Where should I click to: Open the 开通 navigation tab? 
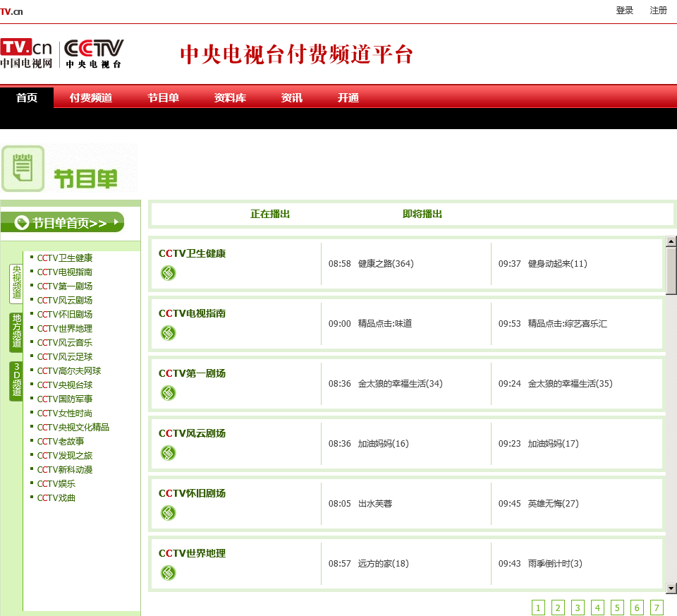[x=348, y=97]
